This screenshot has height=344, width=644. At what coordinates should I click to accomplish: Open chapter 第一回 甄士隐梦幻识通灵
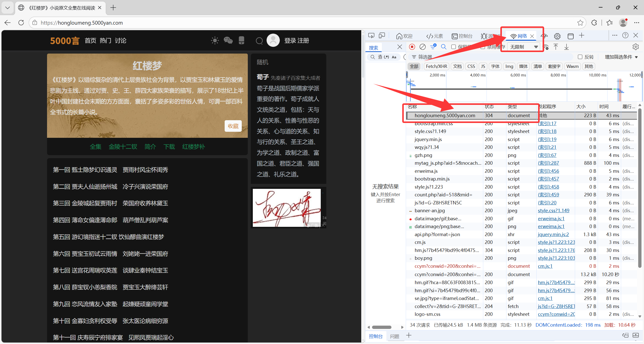[x=85, y=170]
